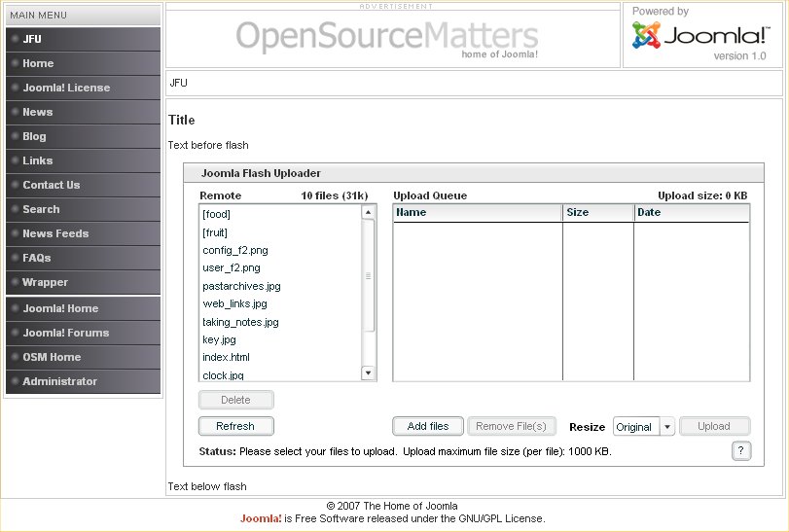Click OSM Home in sidebar
This screenshot has width=789, height=532.
83,357
